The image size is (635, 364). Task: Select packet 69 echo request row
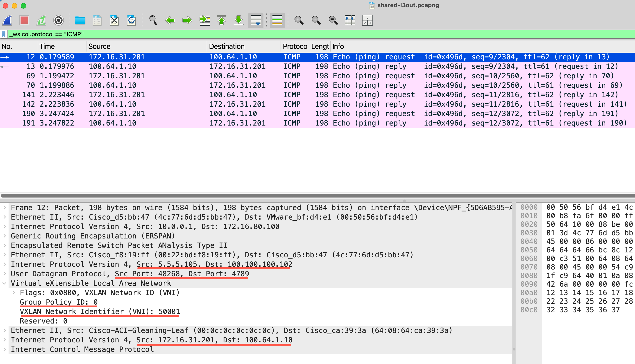tap(317, 76)
